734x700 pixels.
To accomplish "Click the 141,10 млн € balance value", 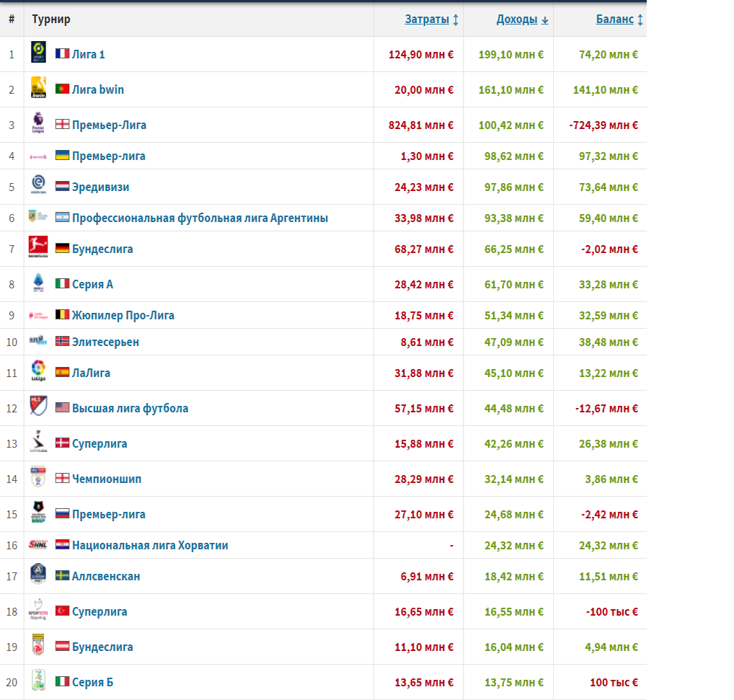I will click(605, 90).
